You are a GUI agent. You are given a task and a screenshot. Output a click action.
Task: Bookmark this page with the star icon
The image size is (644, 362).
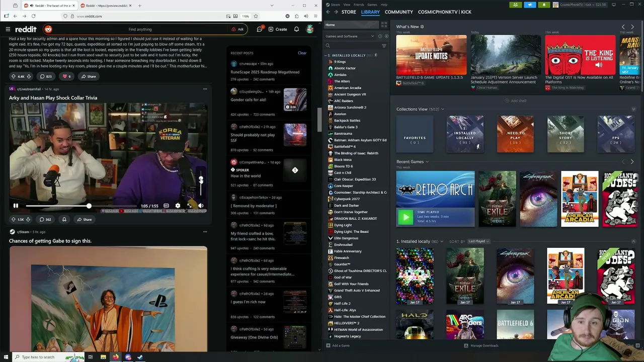pos(256,16)
